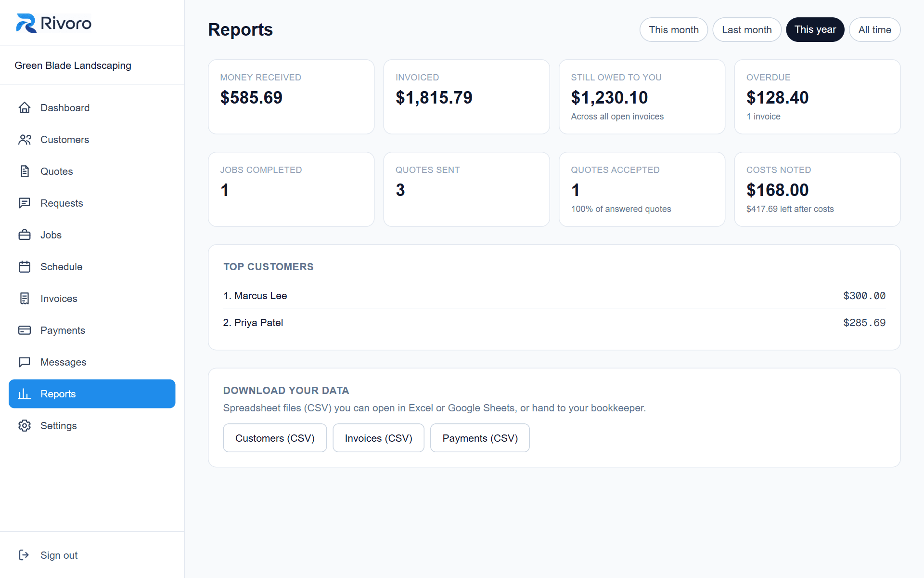Click the Overdue amount card
924x578 pixels.
pyautogui.click(x=818, y=97)
